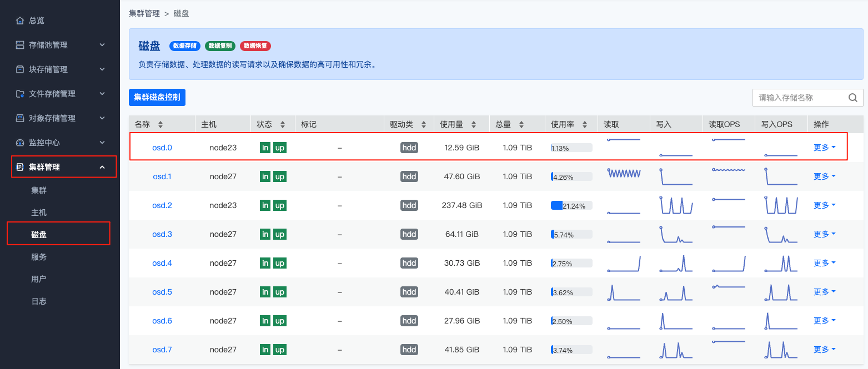This screenshot has width=868, height=369.
Task: Sort table by 名称 column arrows
Action: coord(160,125)
